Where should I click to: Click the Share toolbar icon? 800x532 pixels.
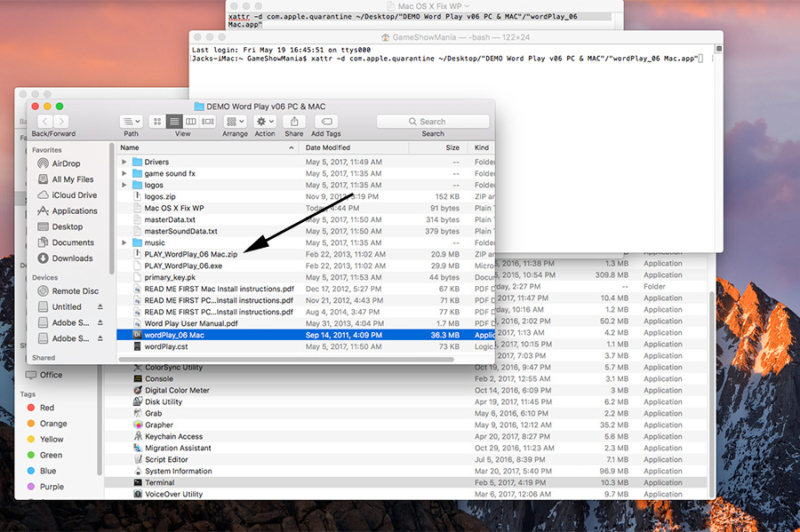click(x=294, y=122)
